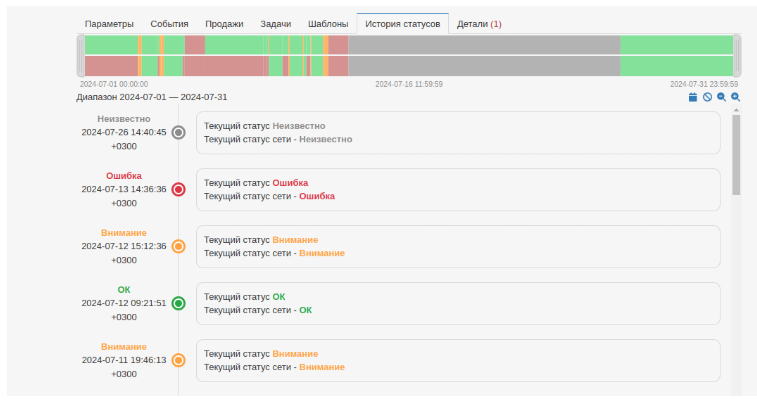Click the reset range ban icon
757x400 pixels.
click(707, 97)
